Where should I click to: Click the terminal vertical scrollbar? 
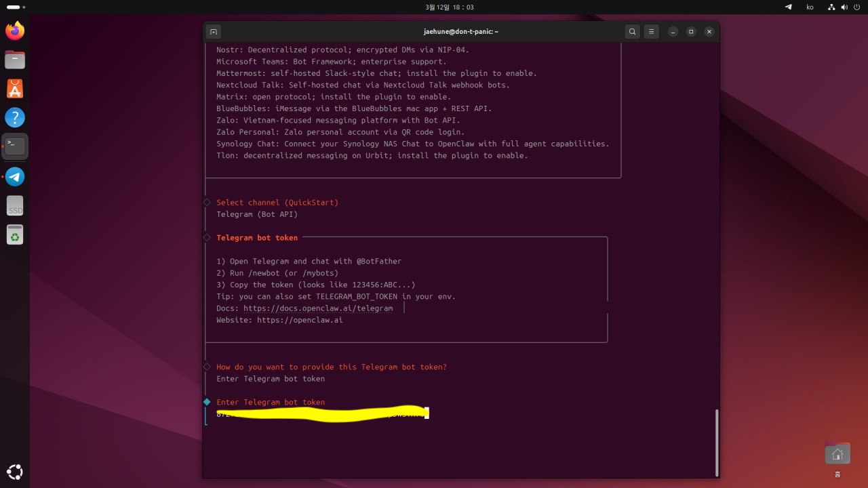coord(716,441)
